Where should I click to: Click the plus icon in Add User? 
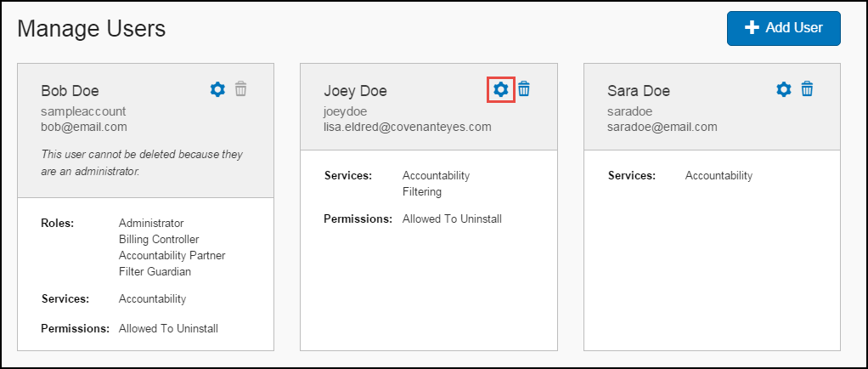tap(751, 28)
